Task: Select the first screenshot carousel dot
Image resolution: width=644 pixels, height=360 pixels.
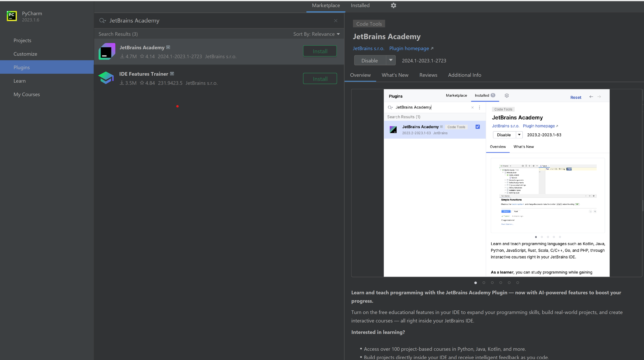Action: pyautogui.click(x=475, y=283)
